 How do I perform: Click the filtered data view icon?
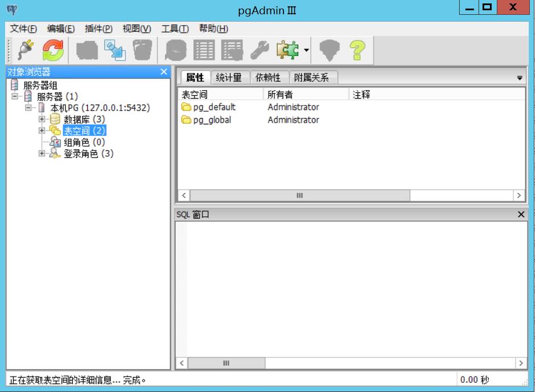(x=232, y=50)
